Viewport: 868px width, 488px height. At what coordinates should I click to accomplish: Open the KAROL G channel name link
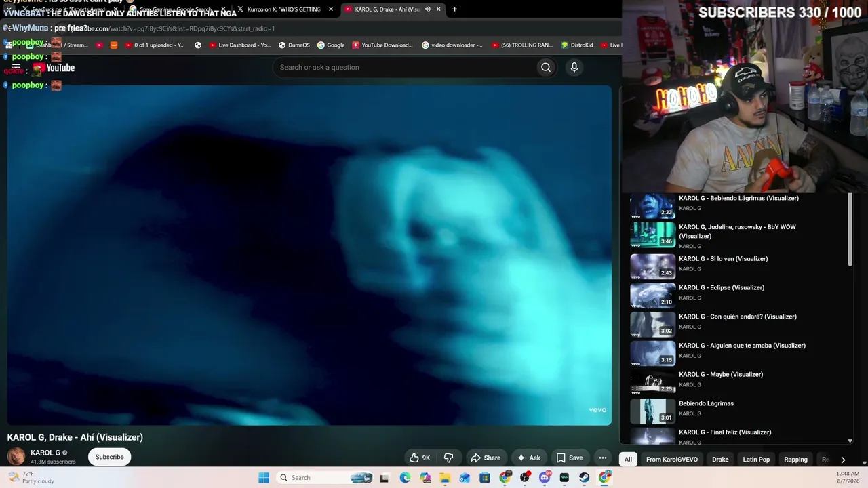[45, 453]
